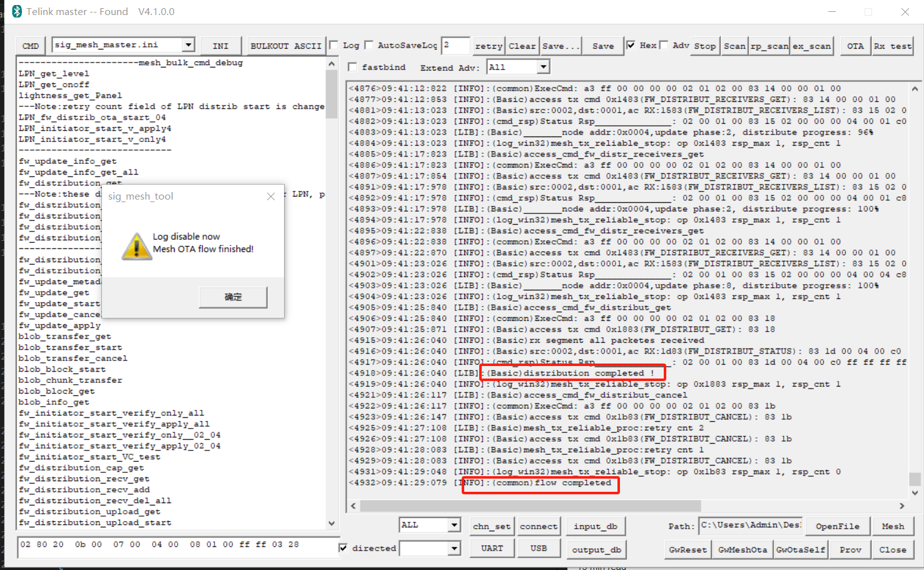
Task: Focus the Path input field
Action: (750, 525)
